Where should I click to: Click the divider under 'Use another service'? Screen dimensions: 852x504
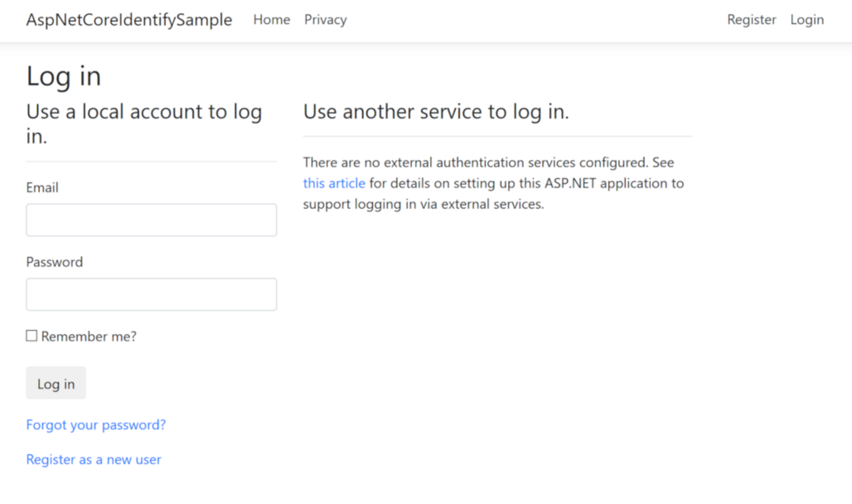tap(497, 136)
